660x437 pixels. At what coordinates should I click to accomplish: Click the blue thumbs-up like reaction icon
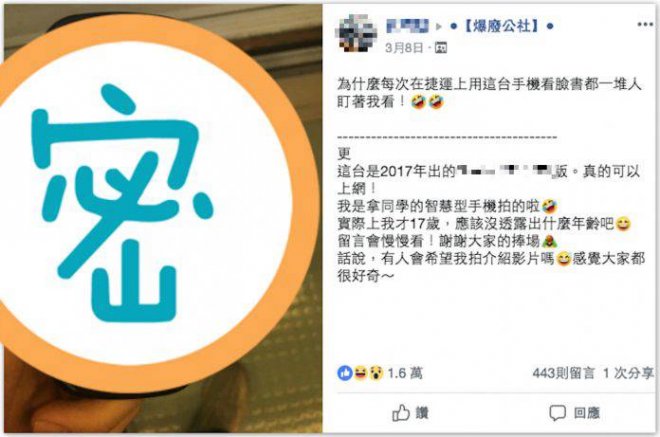pos(345,373)
